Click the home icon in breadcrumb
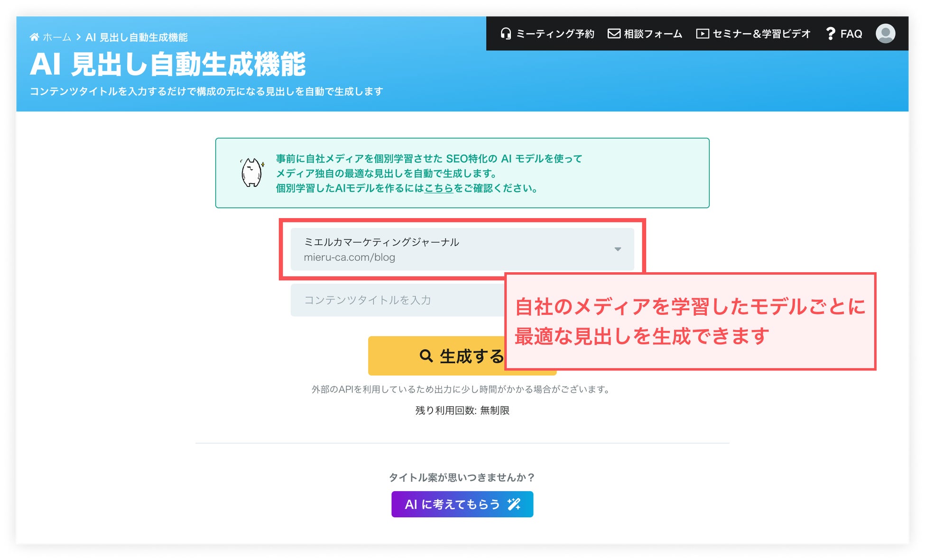Screen dimensions: 925x560 tap(34, 37)
